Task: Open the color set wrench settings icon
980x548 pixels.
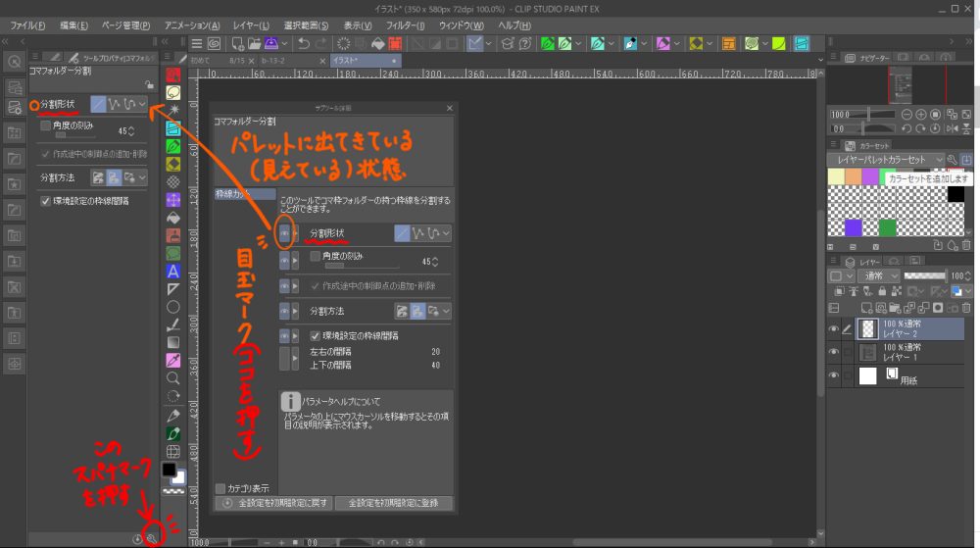Action: click(x=952, y=160)
